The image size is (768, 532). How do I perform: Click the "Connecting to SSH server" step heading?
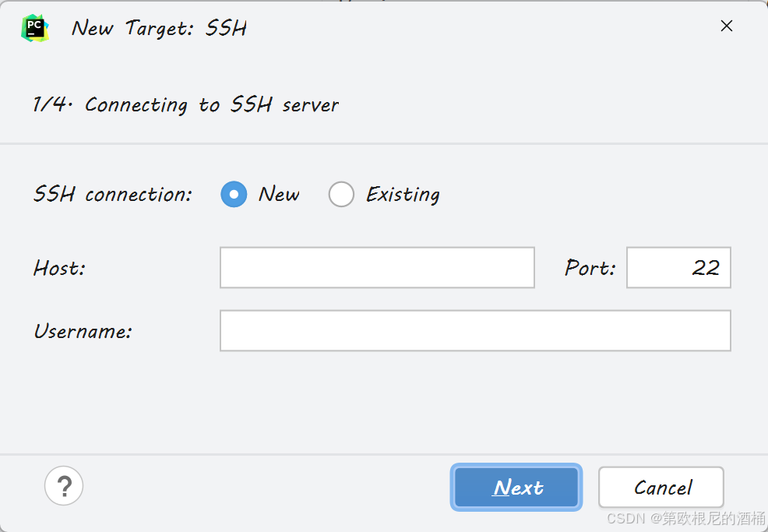click(x=212, y=105)
